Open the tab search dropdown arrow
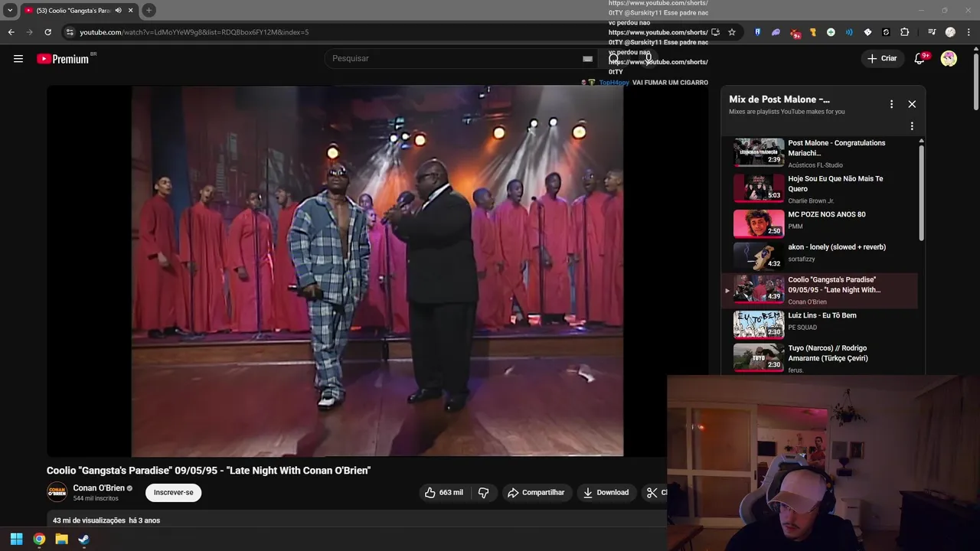980x551 pixels. pos(10,11)
